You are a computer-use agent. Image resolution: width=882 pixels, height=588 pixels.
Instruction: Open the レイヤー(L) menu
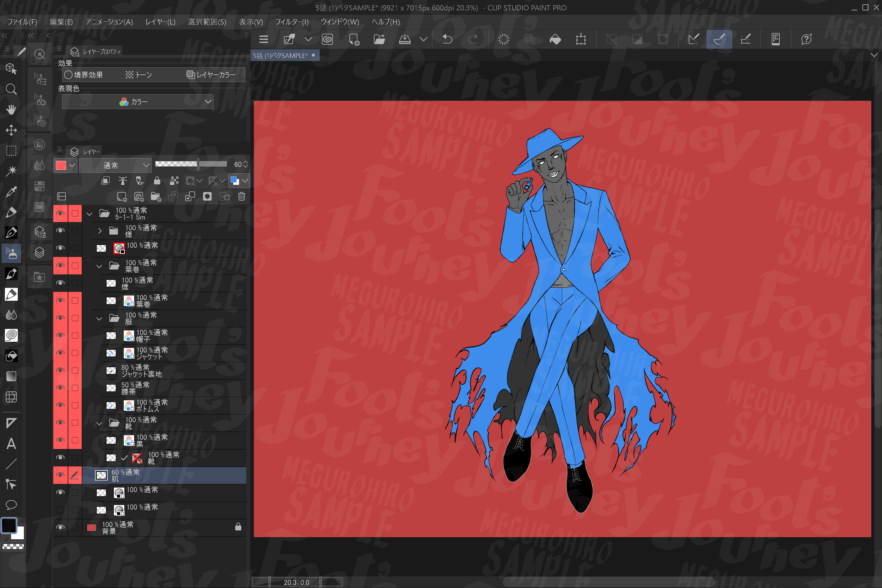tap(160, 22)
